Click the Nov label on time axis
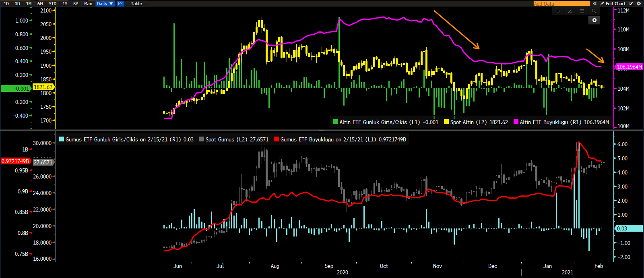This screenshot has height=278, width=644. [438, 266]
